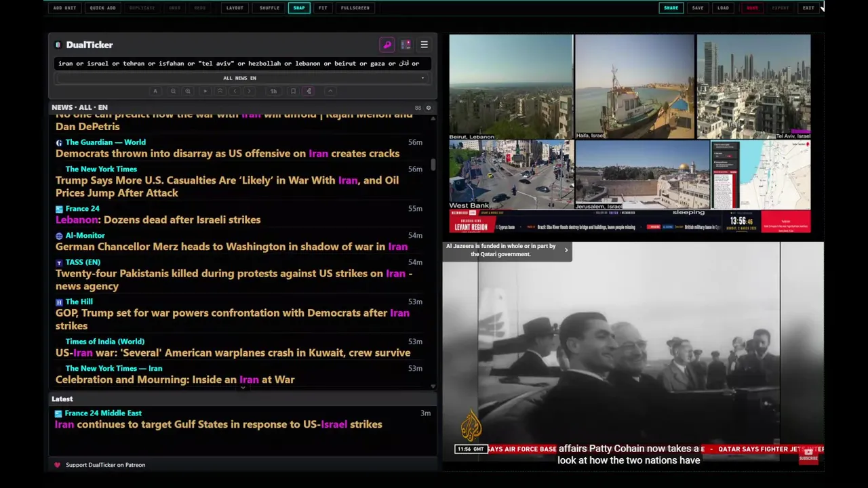Open Times of India warplanes crash headline
Viewport: 868px width, 488px height.
[233, 353]
